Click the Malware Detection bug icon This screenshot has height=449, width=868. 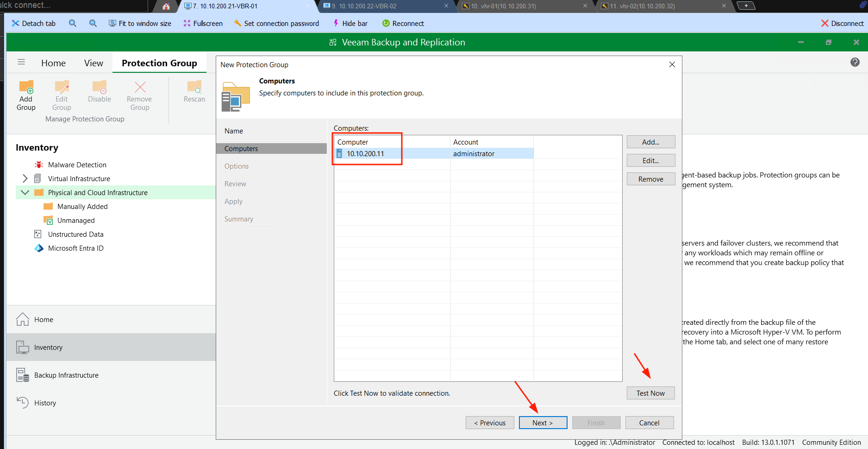point(39,164)
